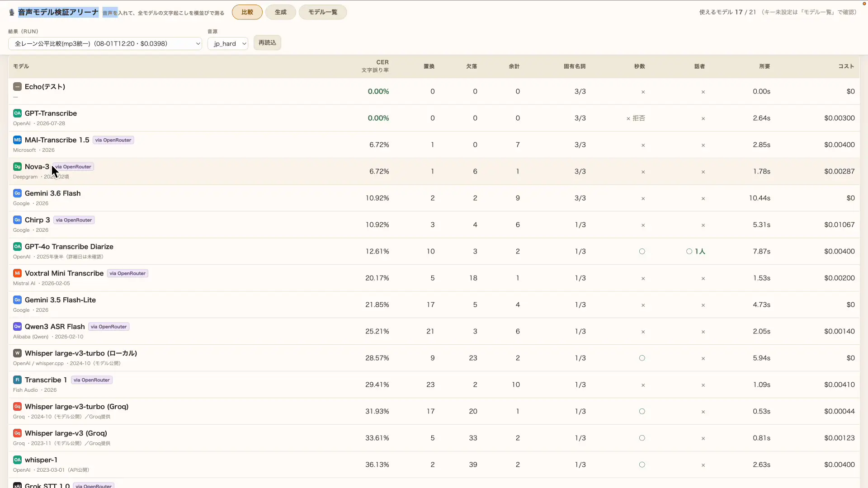
Task: Click the via OpenRouter badge on MAI-Transcribe 1.5
Action: coord(113,140)
